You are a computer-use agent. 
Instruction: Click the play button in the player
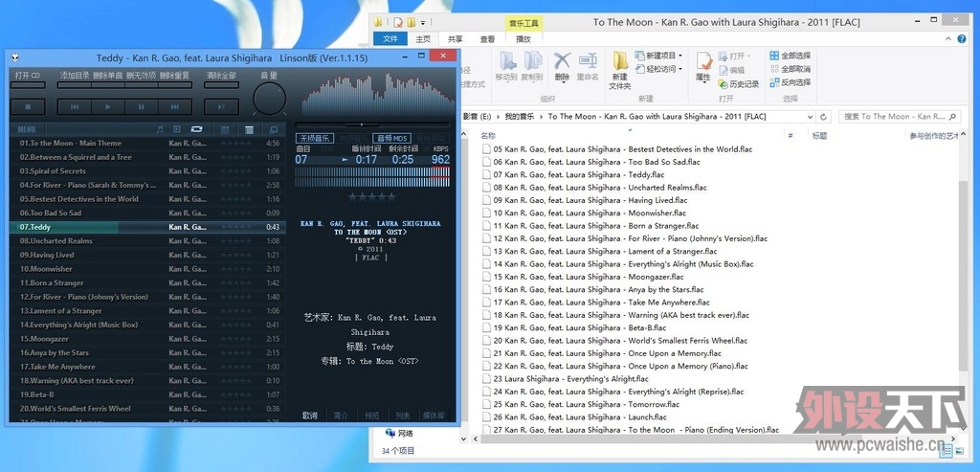108,107
